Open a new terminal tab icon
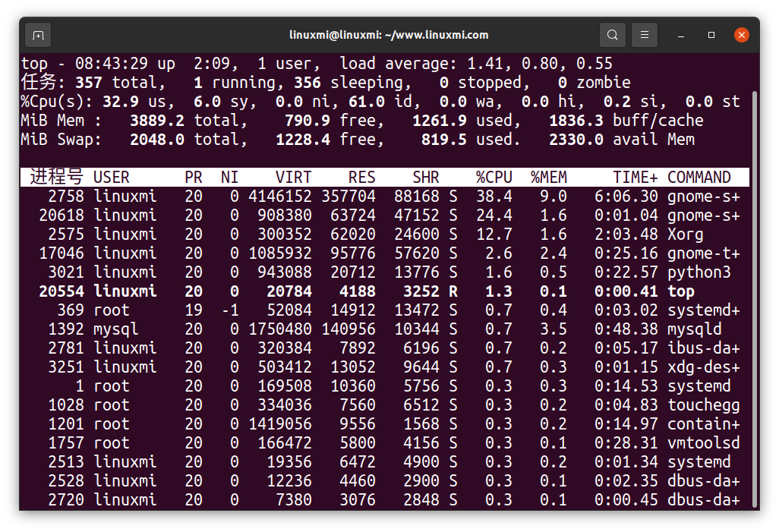This screenshot has width=779, height=532. coord(38,35)
